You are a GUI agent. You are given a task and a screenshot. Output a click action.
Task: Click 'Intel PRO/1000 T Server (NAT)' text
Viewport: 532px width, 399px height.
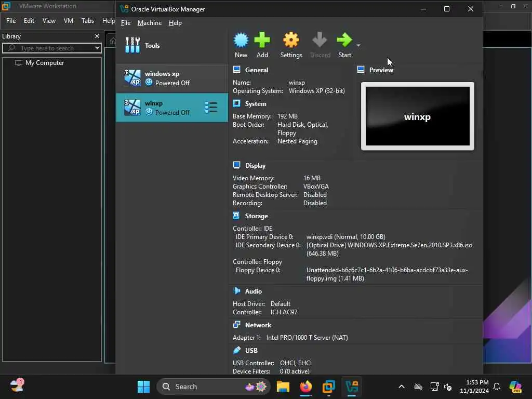coord(307,338)
